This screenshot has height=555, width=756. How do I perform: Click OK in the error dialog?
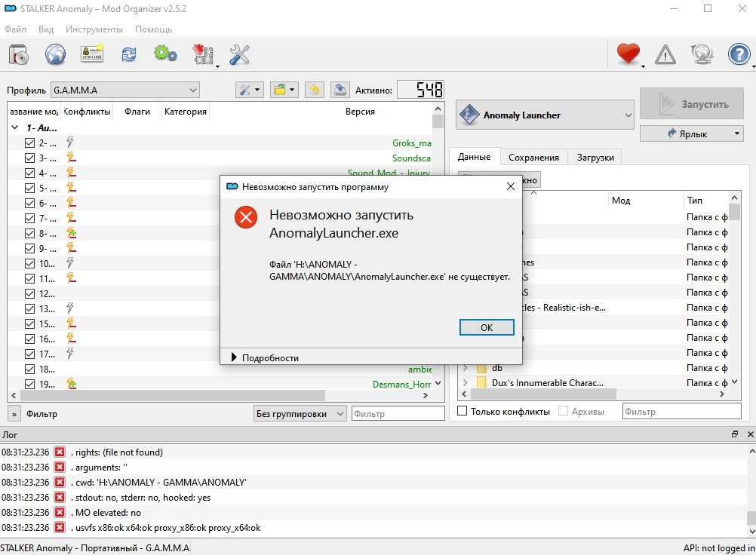[487, 327]
